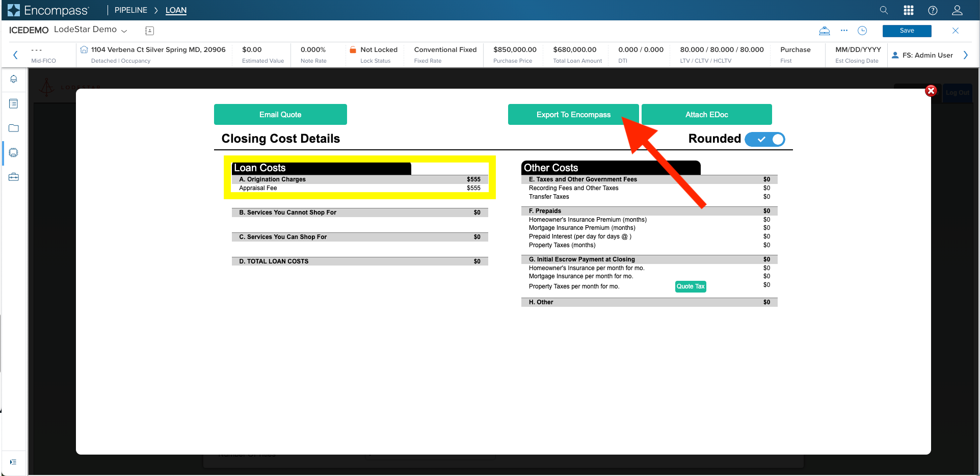Click the Est Closing Date MM/DD/YYYY field
980x476 pixels.
click(x=858, y=49)
